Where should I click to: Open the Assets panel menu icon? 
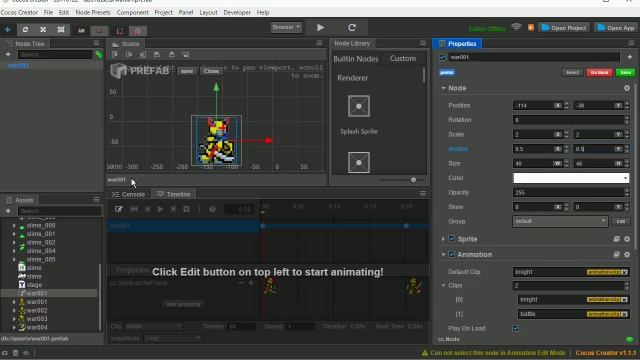point(96,199)
